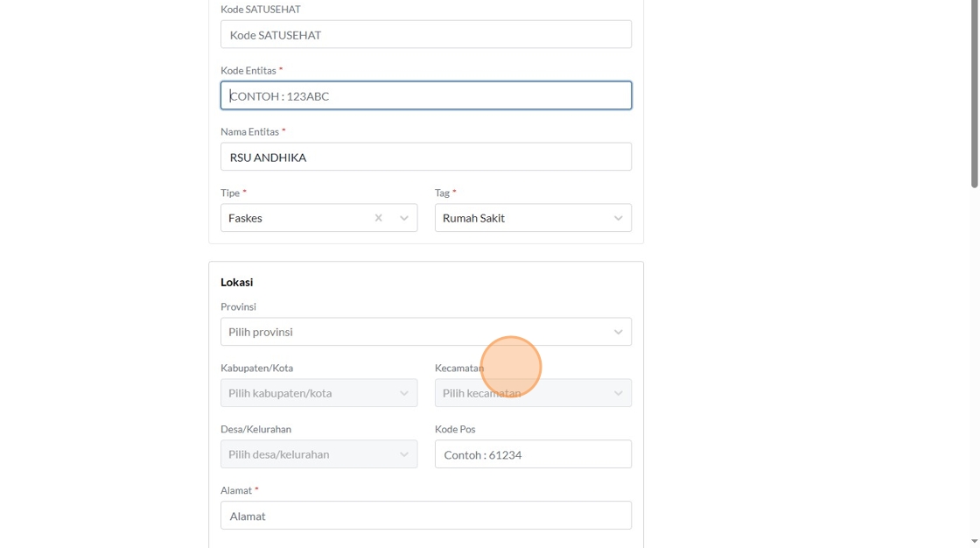Expand the Tipe dropdown chevron
The width and height of the screenshot is (980, 548).
click(x=404, y=218)
